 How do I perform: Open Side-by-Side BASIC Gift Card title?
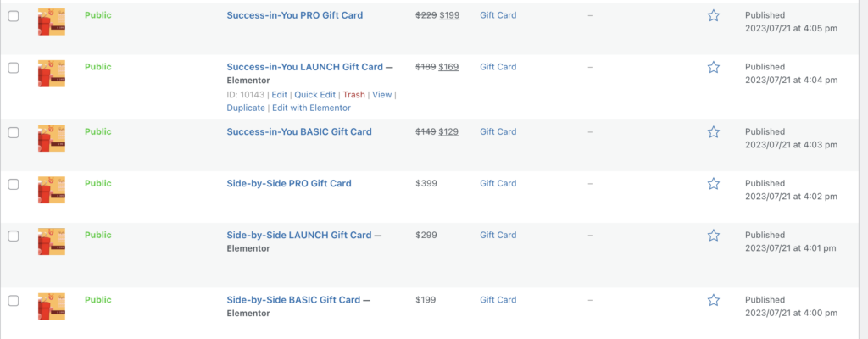[293, 300]
